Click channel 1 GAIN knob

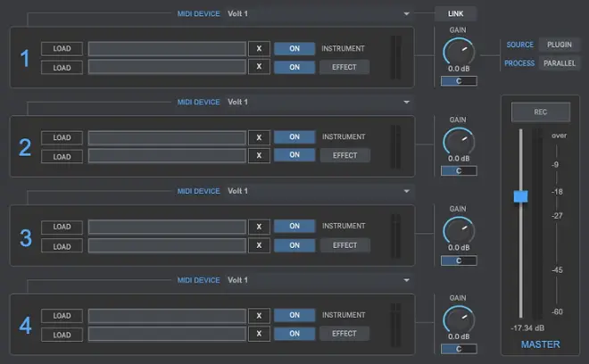pyautogui.click(x=459, y=52)
